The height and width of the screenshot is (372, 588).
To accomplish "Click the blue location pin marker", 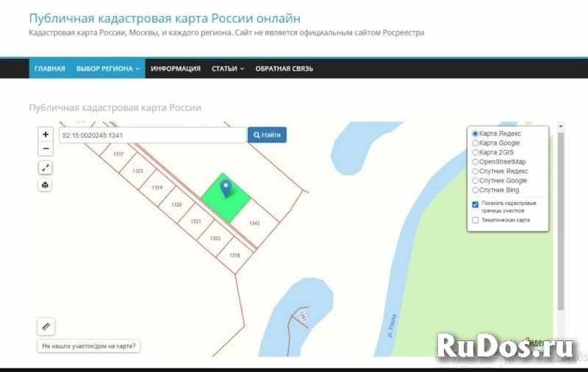I will pos(226,188).
